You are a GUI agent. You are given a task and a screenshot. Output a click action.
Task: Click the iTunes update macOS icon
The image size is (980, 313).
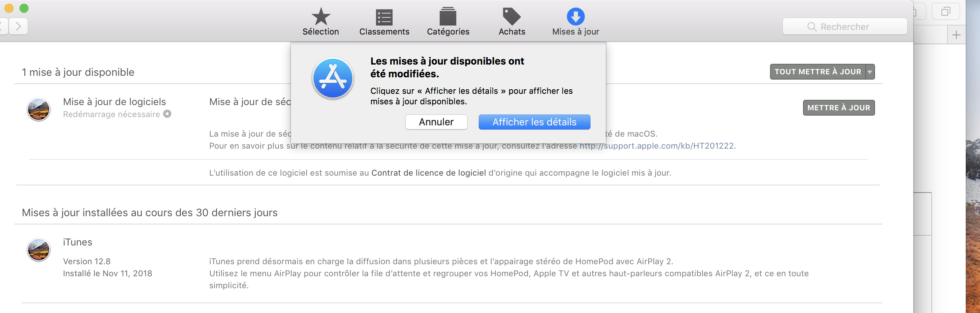pyautogui.click(x=38, y=250)
